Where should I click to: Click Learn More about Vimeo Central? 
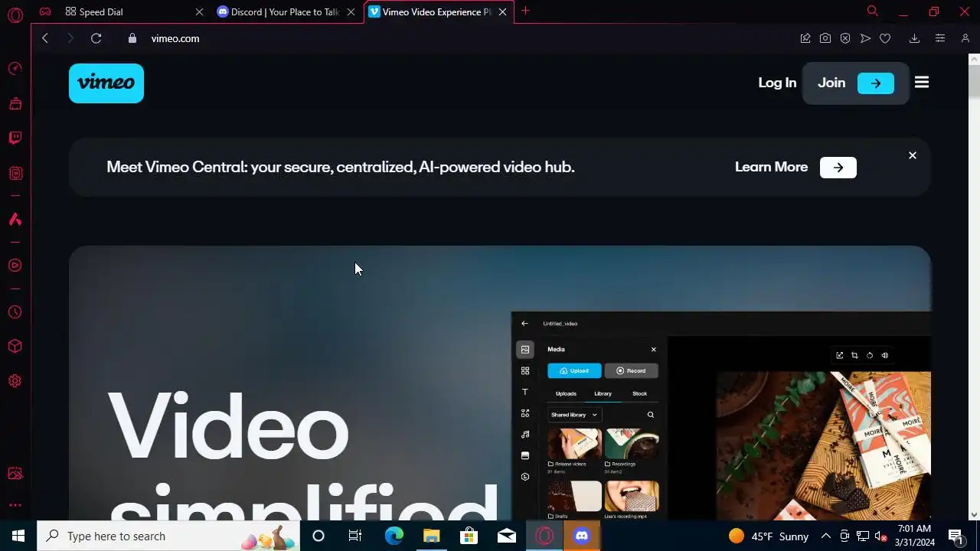[795, 167]
